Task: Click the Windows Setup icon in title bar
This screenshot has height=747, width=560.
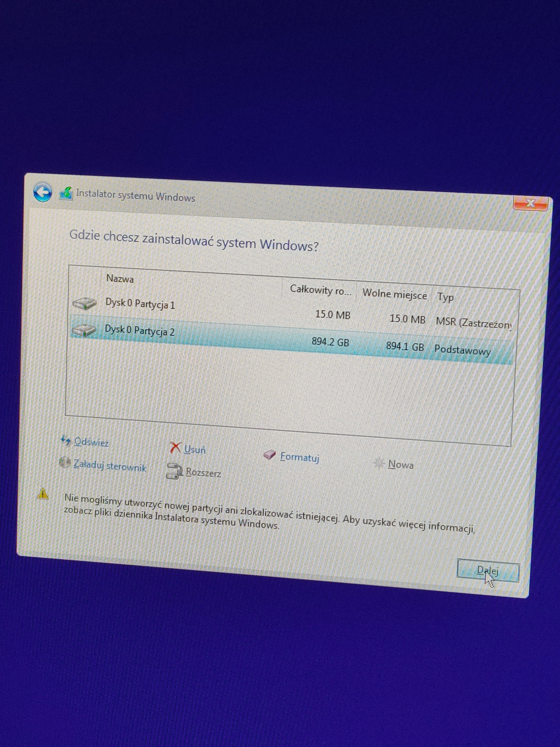Action: tap(66, 194)
